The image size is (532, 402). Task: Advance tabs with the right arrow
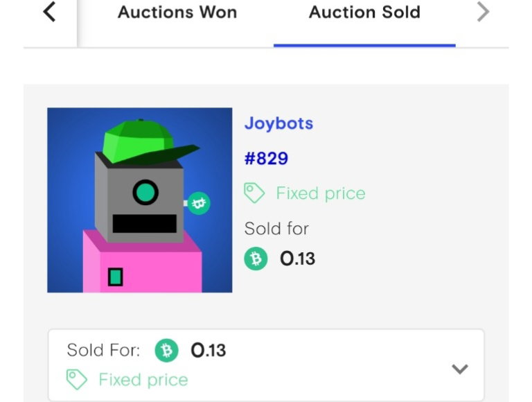click(483, 12)
